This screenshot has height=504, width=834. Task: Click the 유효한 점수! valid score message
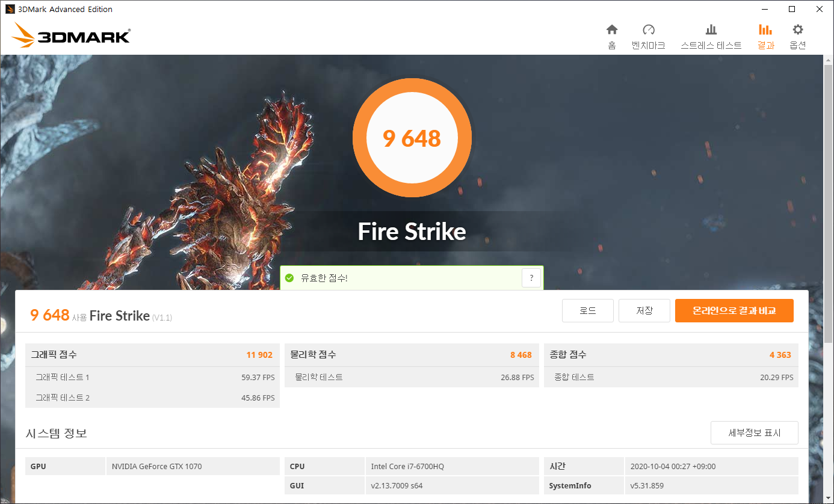pos(324,278)
